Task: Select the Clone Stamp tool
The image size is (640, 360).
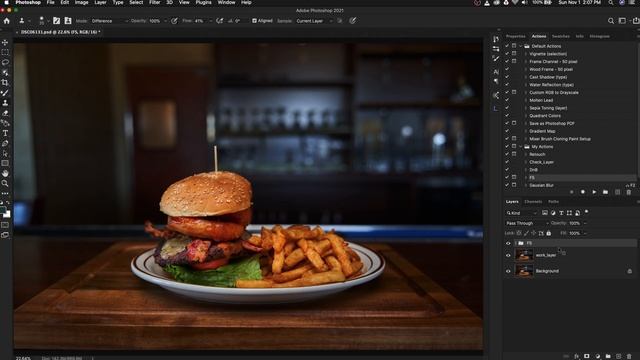Action: (5, 103)
